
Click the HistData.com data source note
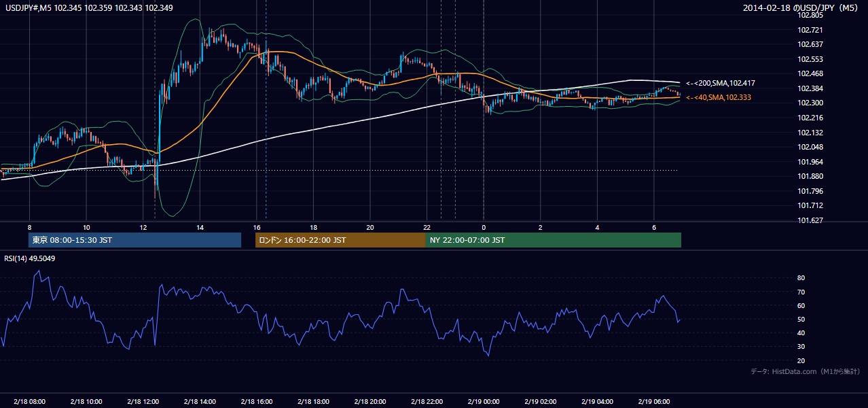(806, 371)
